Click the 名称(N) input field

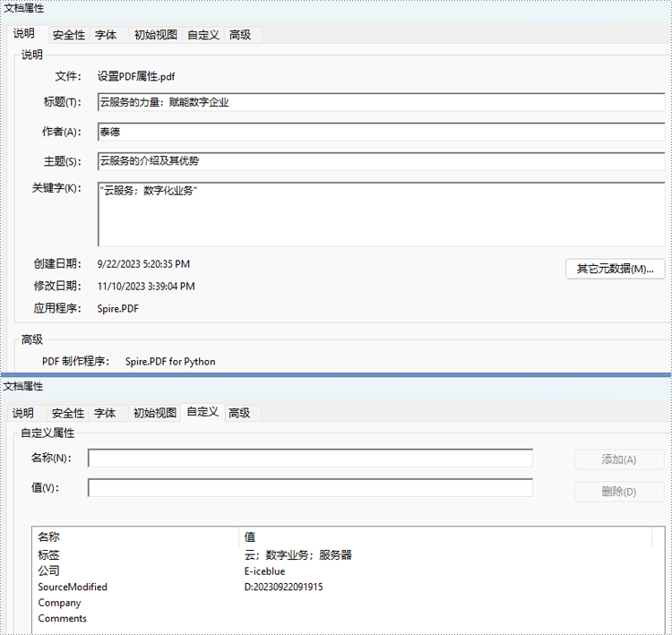310,458
